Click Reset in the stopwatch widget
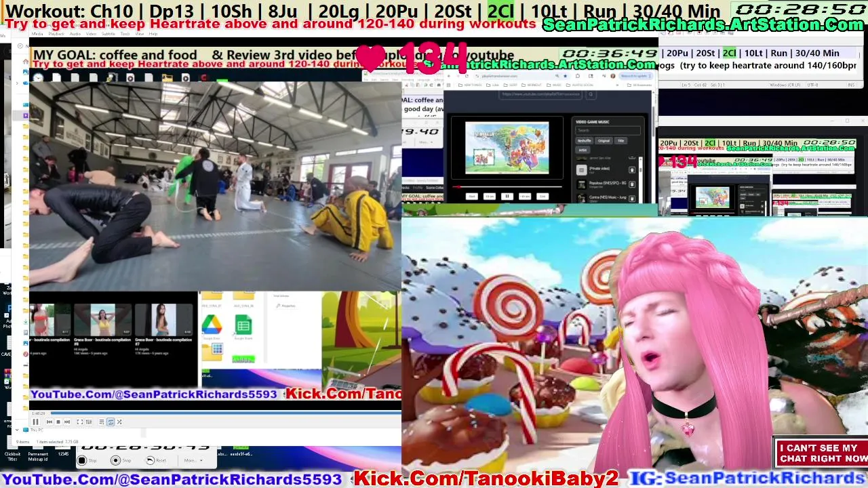Viewport: 868px width, 488px height. point(156,460)
